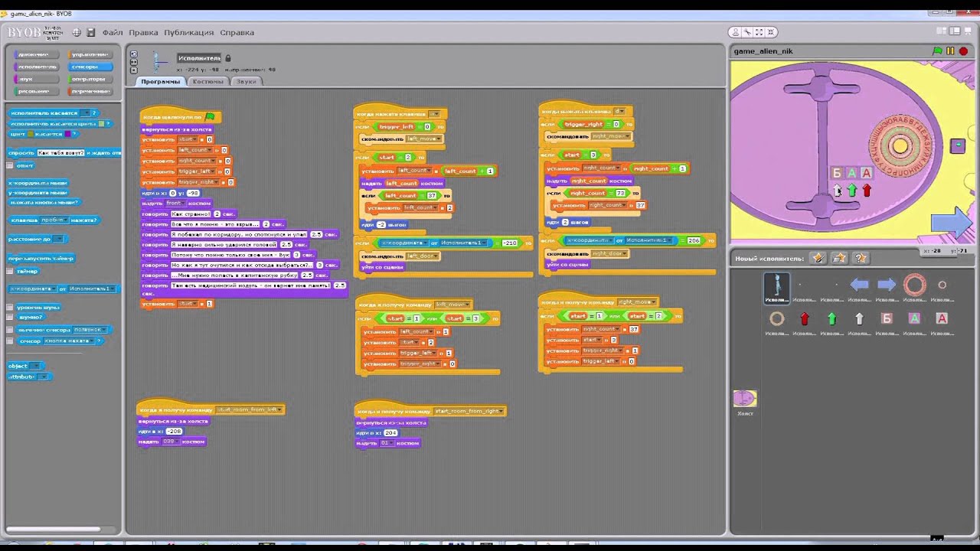Open the attribute block dropdown

click(x=43, y=377)
